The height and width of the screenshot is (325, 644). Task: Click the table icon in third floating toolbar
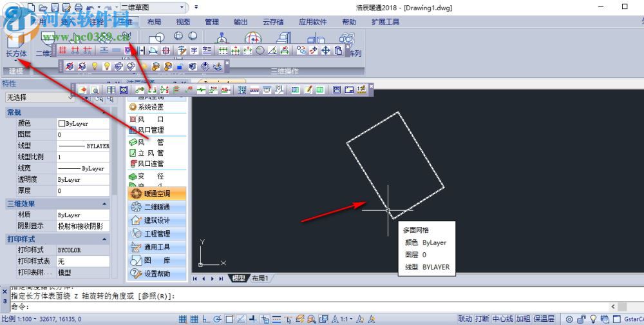point(111,90)
